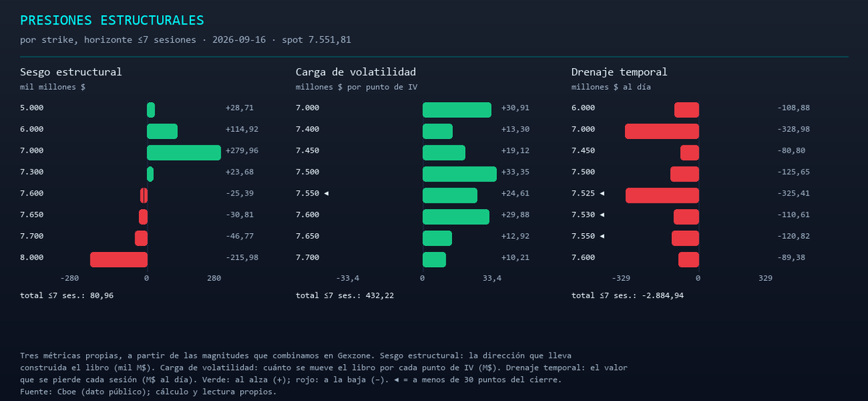The image size is (868, 401).
Task: Click the value +23,68
Action: [x=239, y=172]
